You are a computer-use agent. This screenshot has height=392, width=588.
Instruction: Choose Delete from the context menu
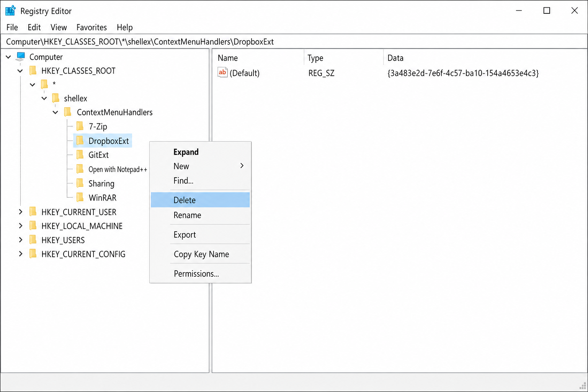(x=200, y=200)
